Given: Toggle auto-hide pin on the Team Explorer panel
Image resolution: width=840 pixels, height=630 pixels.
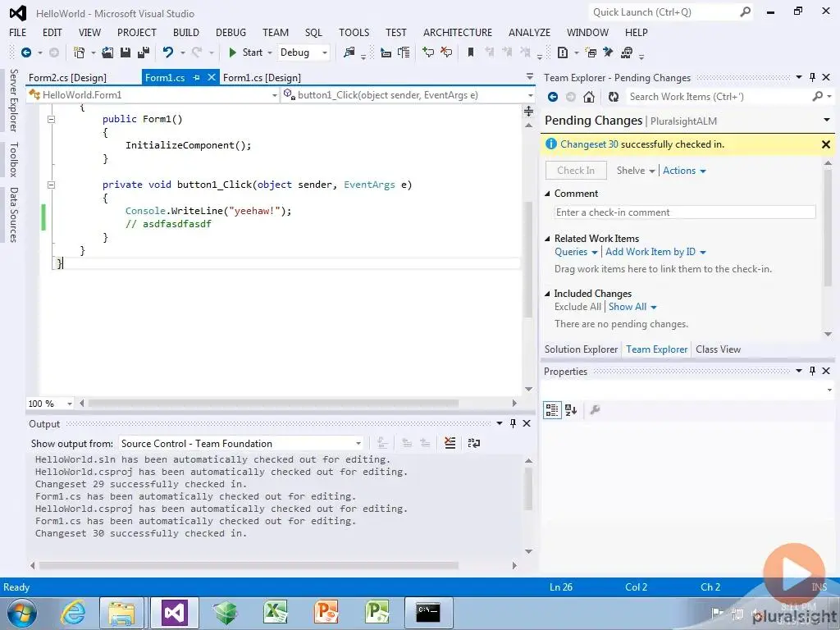Looking at the screenshot, I should tap(812, 77).
